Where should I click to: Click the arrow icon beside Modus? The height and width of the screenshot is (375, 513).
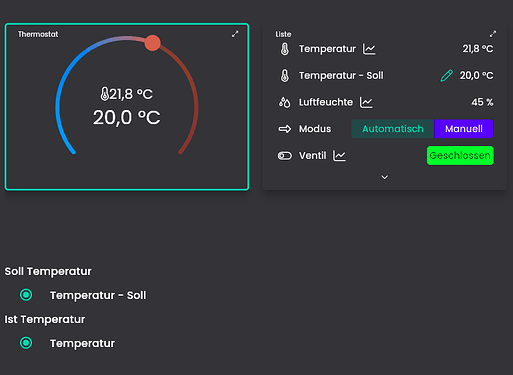click(285, 129)
